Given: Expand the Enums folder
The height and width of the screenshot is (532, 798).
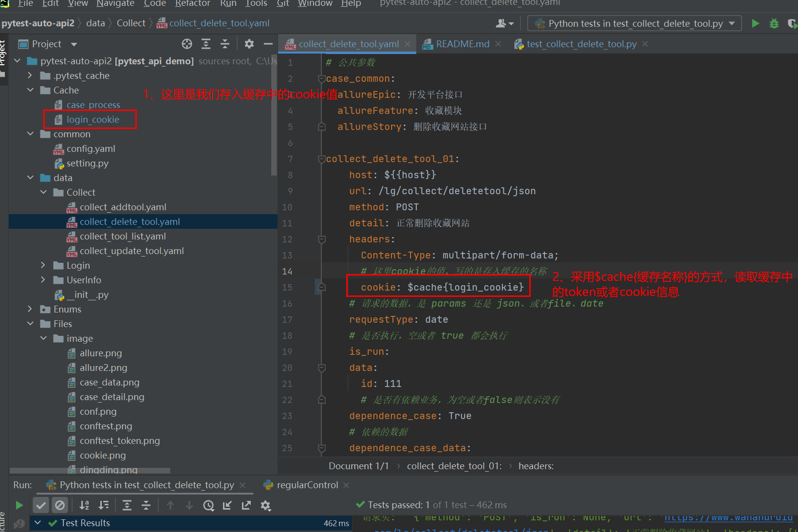Looking at the screenshot, I should point(30,309).
